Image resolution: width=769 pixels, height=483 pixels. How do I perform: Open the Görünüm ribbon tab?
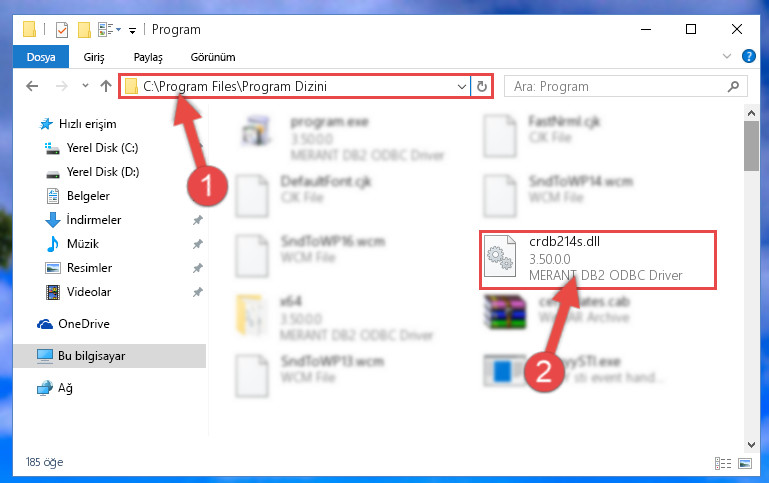point(213,57)
